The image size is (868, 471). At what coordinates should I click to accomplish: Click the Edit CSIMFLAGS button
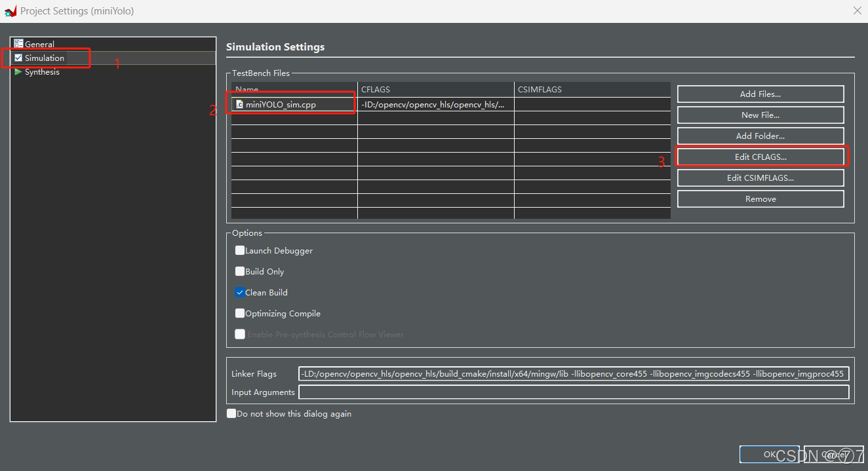click(760, 178)
